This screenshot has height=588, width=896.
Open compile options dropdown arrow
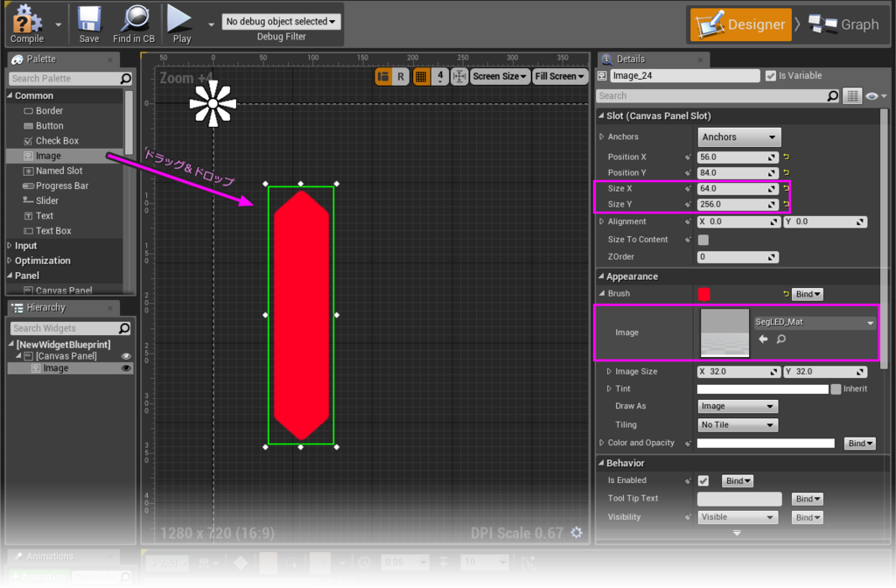click(59, 24)
